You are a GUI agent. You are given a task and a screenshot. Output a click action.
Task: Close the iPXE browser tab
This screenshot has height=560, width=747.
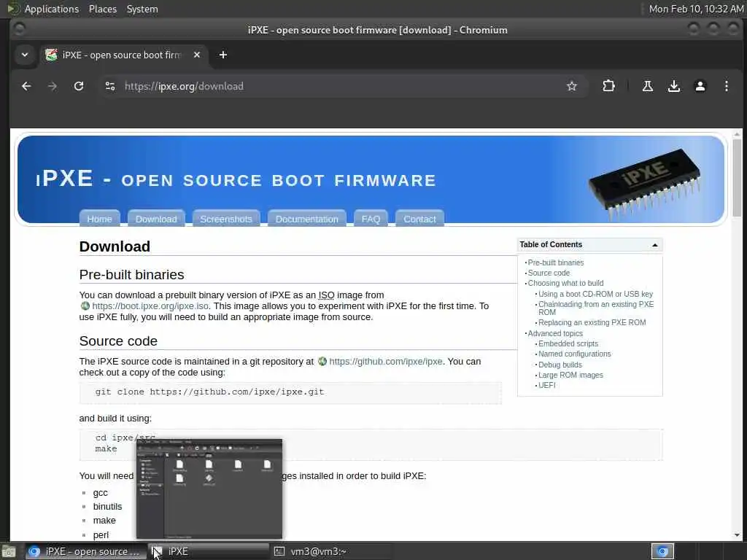(197, 55)
